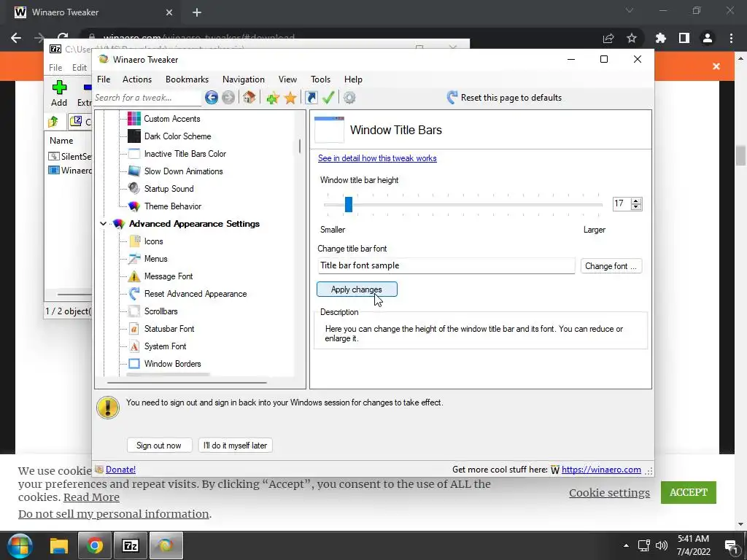The image size is (747, 560).
Task: Click the System Font letter A icon
Action: (134, 346)
